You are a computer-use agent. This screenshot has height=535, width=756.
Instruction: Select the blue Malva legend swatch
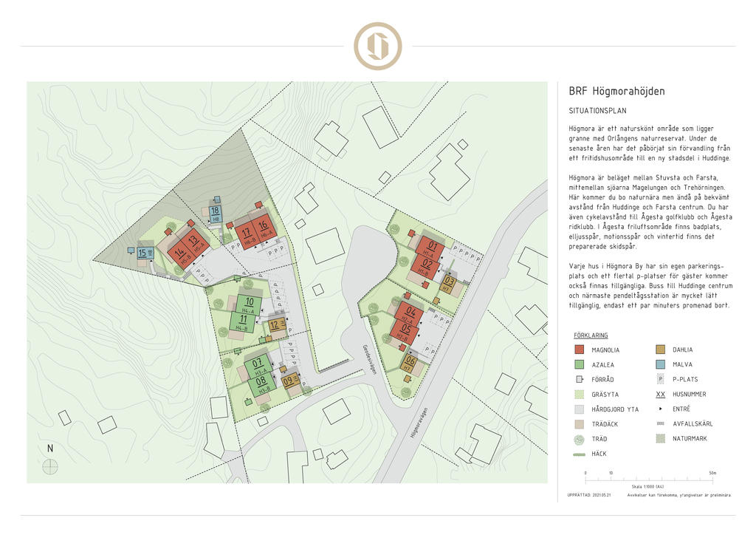click(661, 364)
